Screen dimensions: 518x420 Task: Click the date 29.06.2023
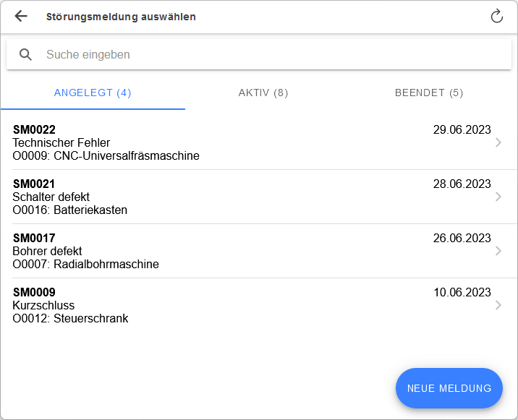(462, 130)
